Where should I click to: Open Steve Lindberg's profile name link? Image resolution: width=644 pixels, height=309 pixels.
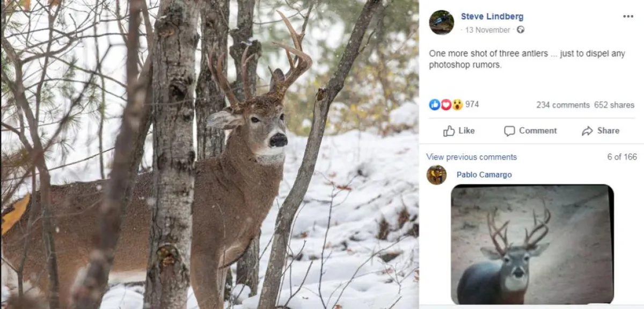pos(492,17)
